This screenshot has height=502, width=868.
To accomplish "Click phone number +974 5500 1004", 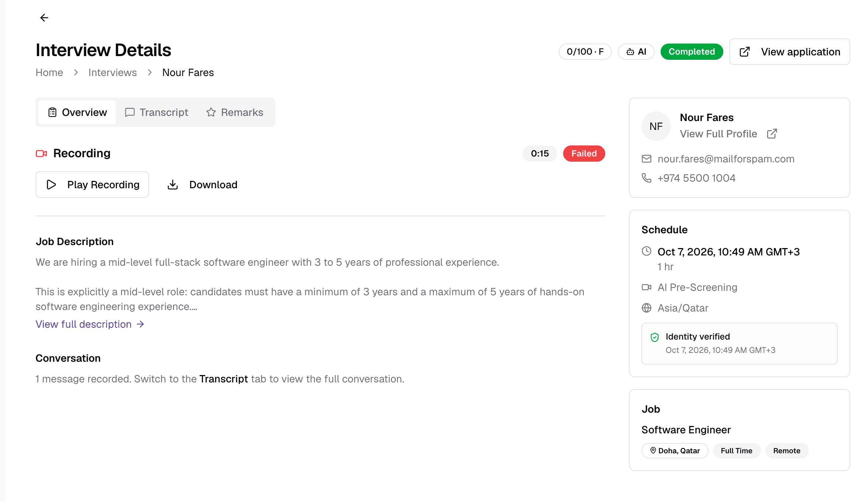I will (x=696, y=178).
